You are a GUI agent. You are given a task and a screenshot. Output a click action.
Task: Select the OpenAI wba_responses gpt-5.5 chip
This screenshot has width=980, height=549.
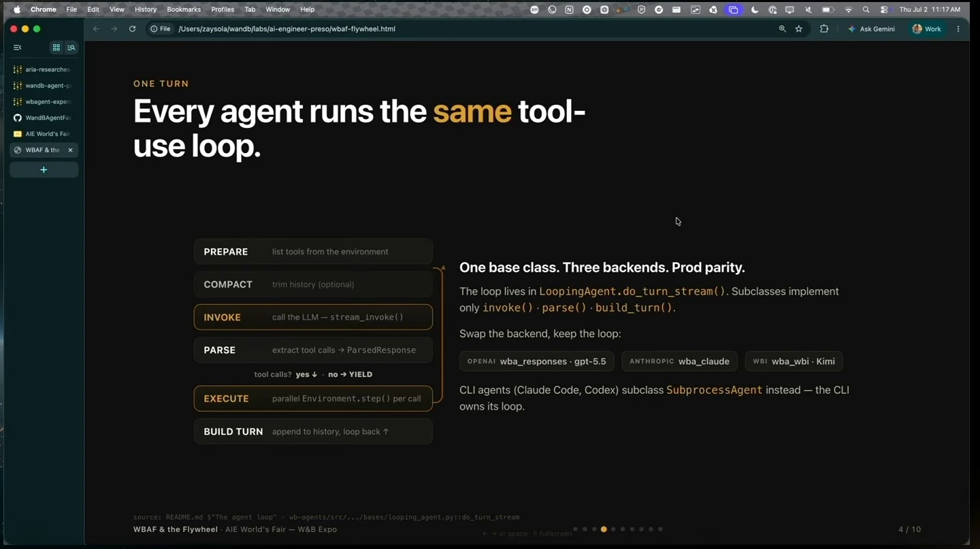click(x=536, y=361)
